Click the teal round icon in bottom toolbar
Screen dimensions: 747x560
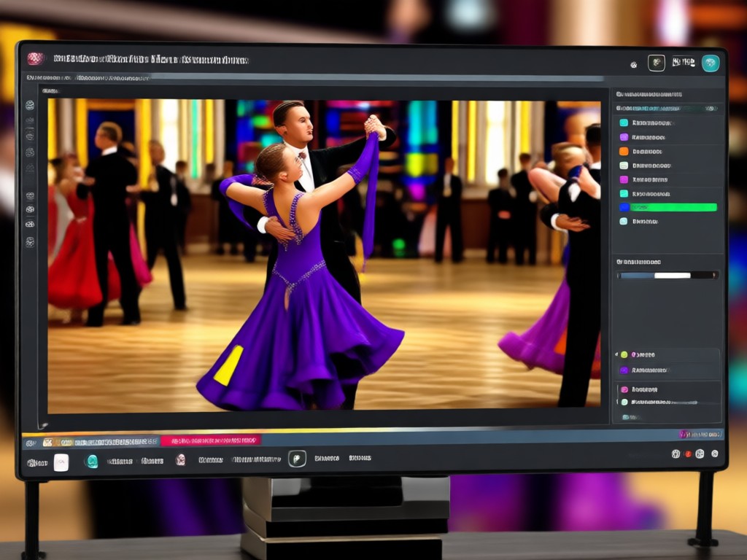91,461
